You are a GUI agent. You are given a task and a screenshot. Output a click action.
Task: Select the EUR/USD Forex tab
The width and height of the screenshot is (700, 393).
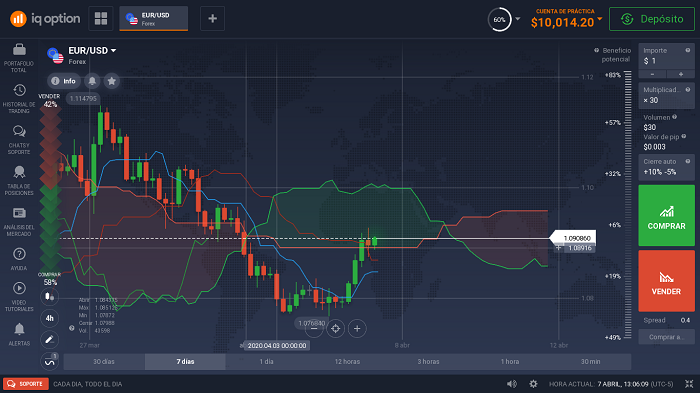click(x=154, y=19)
